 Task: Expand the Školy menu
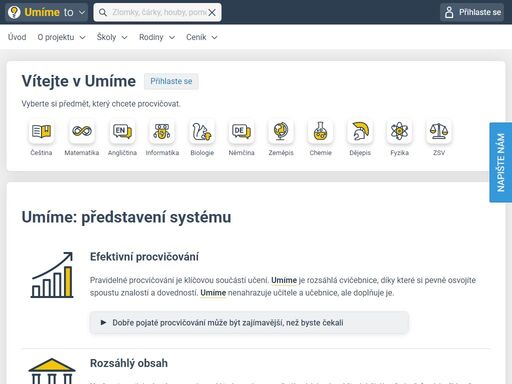[x=112, y=37]
